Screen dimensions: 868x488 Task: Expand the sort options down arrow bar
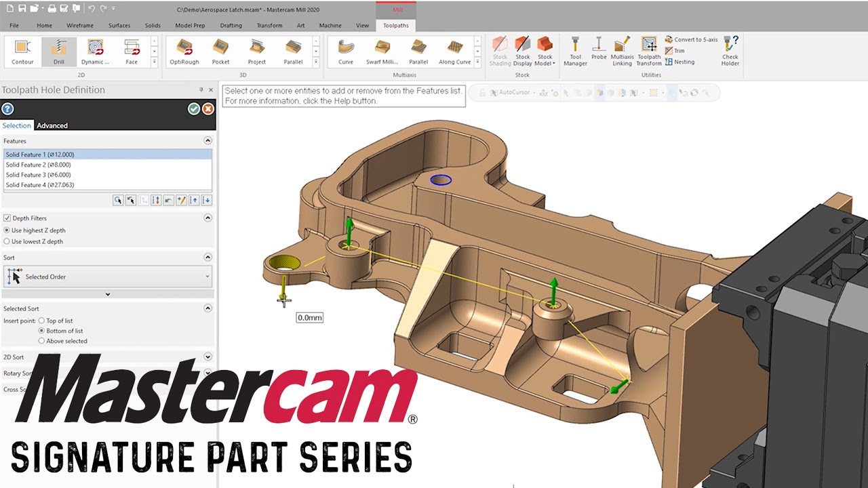click(x=108, y=294)
